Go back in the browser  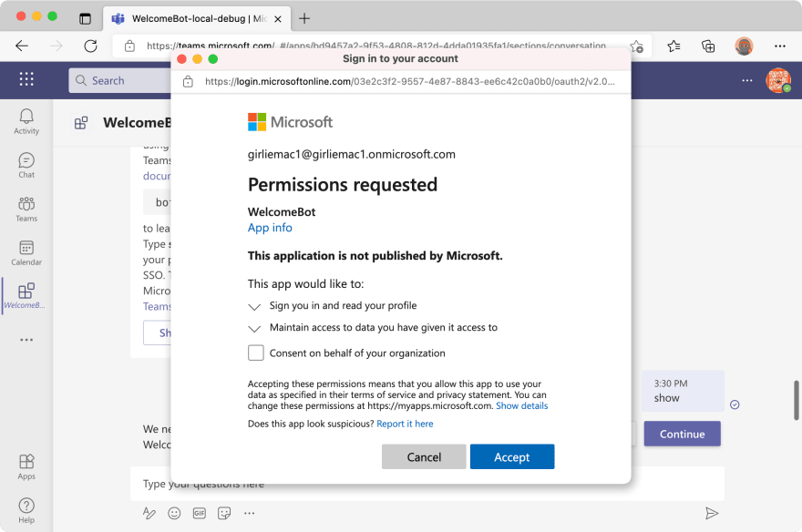(x=22, y=46)
